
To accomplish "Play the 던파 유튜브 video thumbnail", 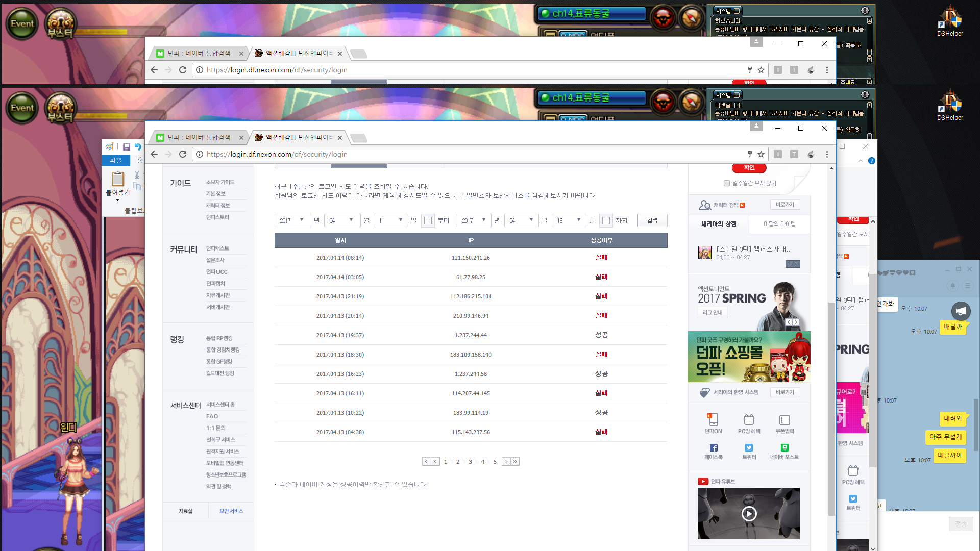I will click(x=749, y=514).
